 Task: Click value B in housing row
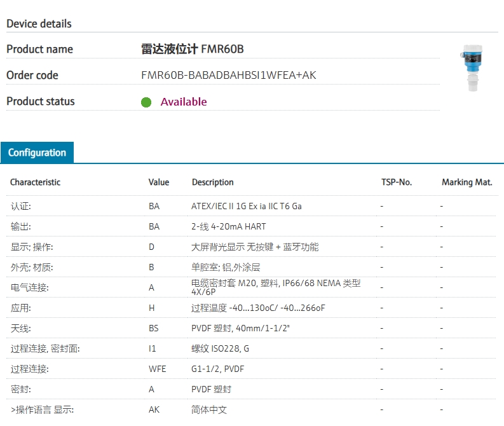click(x=151, y=267)
